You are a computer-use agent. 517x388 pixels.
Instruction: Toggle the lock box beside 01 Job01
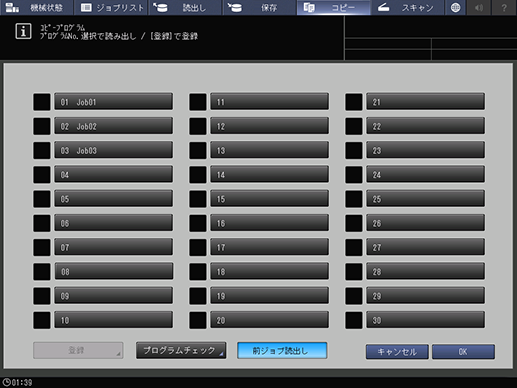coord(42,102)
